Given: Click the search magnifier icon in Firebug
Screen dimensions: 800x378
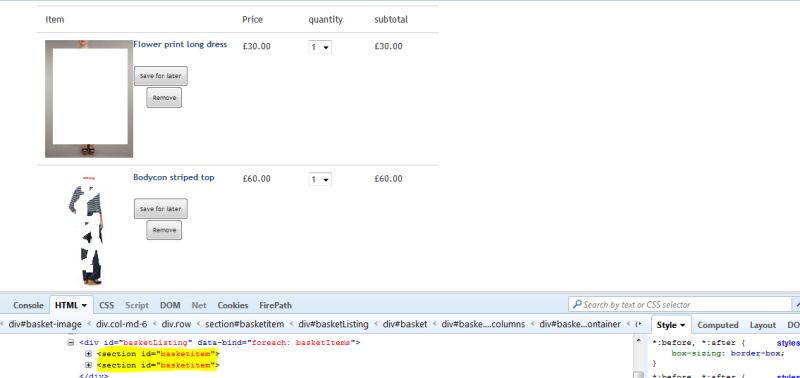Looking at the screenshot, I should coord(577,305).
